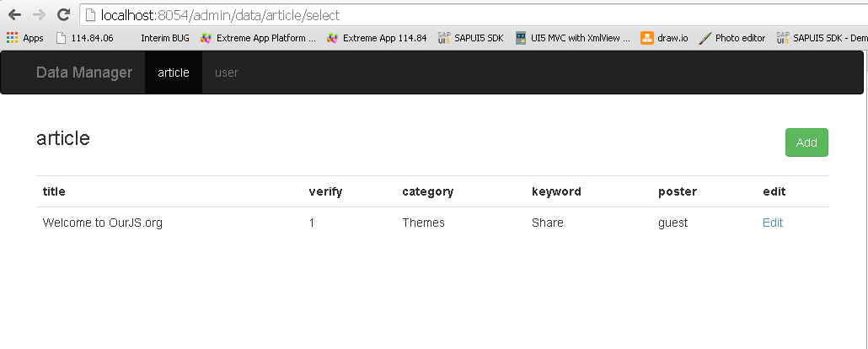Open the 114.84.06 bookmark
868x349 pixels.
[x=85, y=38]
